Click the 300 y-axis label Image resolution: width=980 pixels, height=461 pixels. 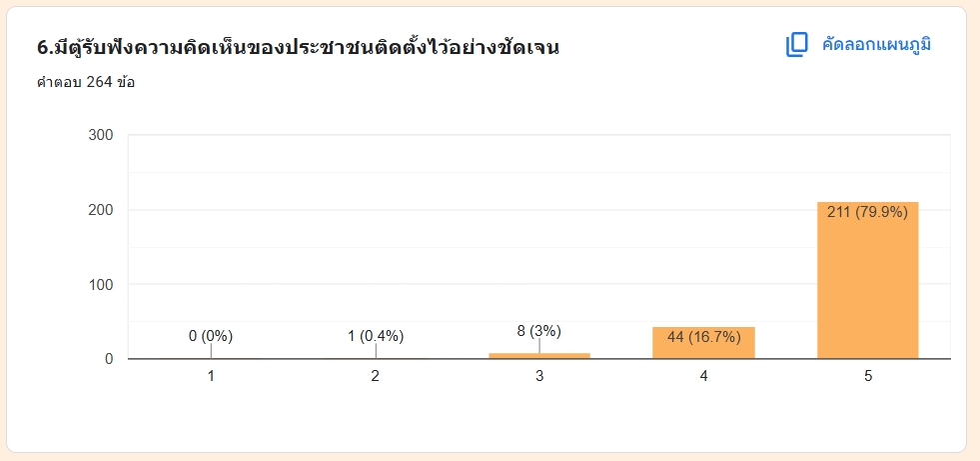tap(100, 135)
